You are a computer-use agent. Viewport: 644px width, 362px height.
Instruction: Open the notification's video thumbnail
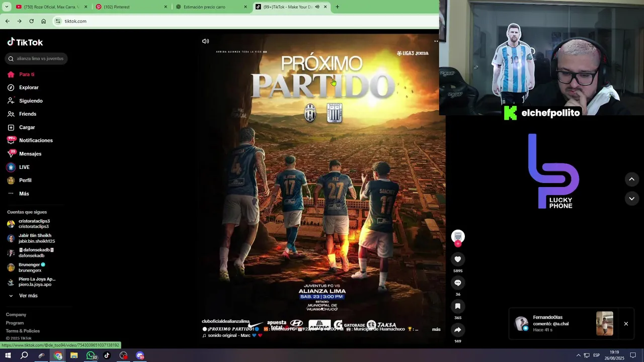(604, 324)
